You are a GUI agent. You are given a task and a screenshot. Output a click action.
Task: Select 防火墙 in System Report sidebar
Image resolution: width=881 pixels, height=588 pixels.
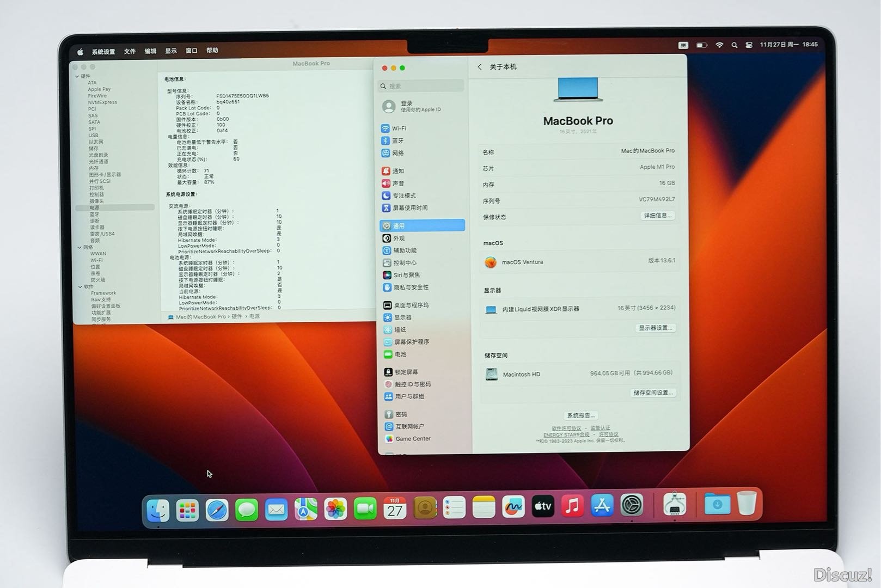point(98,280)
